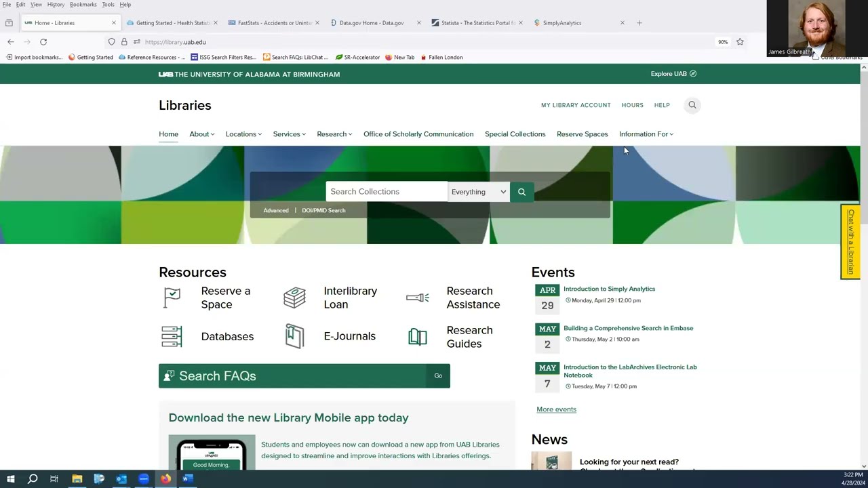Expand the Information For dropdown
The width and height of the screenshot is (868, 488).
click(646, 134)
